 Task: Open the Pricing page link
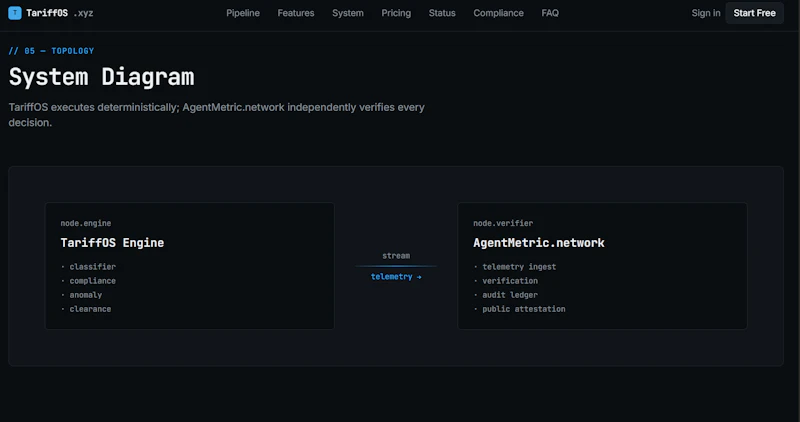(396, 13)
